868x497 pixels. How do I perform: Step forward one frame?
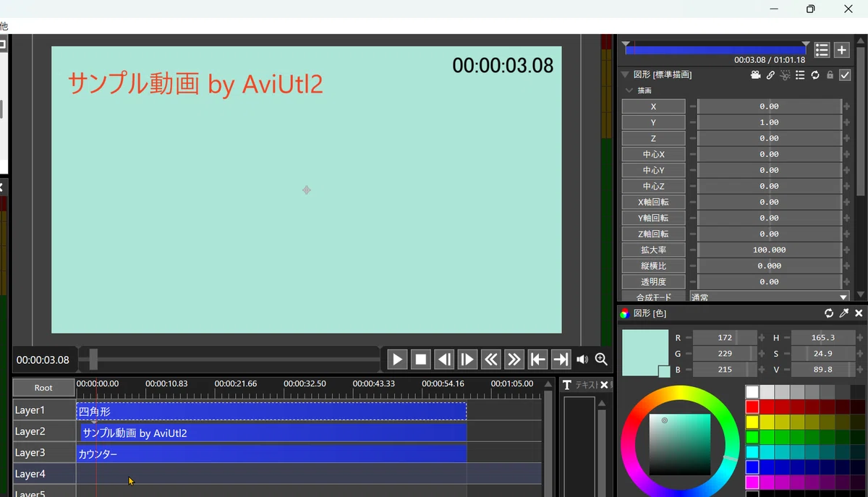(467, 360)
